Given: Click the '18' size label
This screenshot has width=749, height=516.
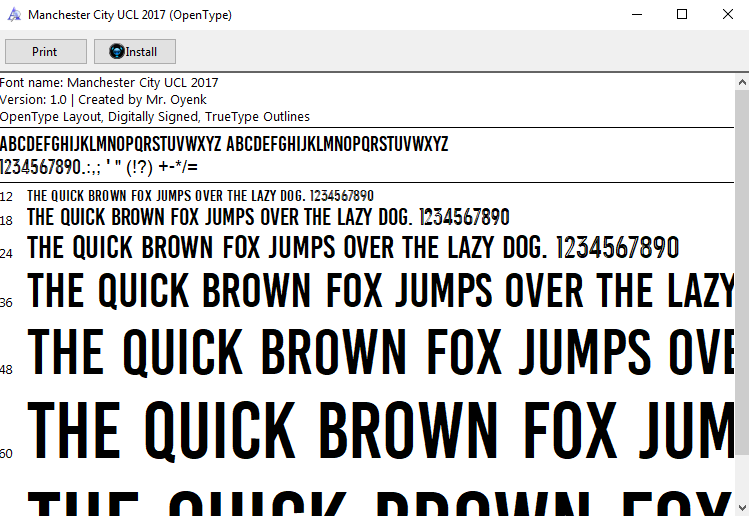Looking at the screenshot, I should [x=6, y=221].
